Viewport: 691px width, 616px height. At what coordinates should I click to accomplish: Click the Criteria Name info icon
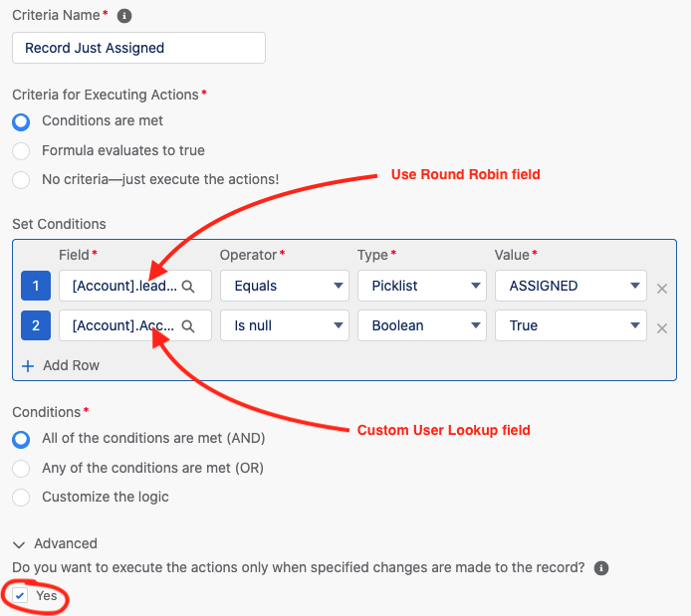pyautogui.click(x=124, y=16)
